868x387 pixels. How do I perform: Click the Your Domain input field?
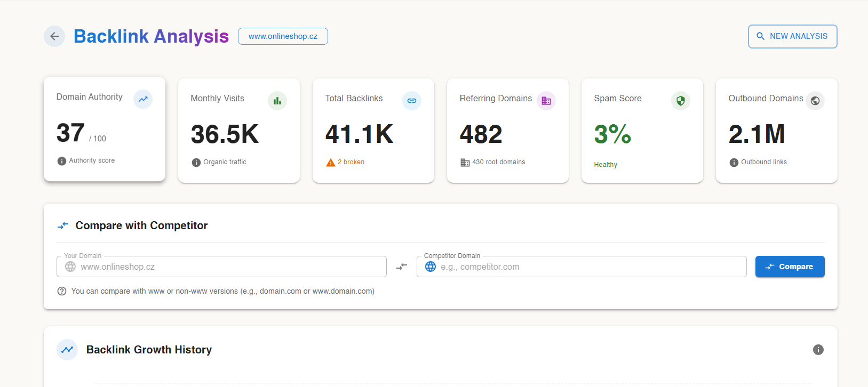229,267
